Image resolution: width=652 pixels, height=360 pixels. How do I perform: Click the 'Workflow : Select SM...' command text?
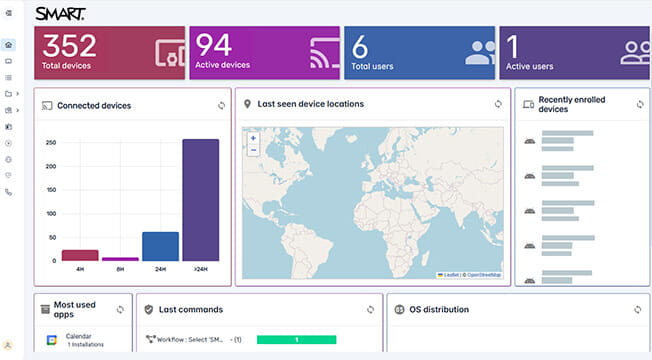[x=190, y=340]
